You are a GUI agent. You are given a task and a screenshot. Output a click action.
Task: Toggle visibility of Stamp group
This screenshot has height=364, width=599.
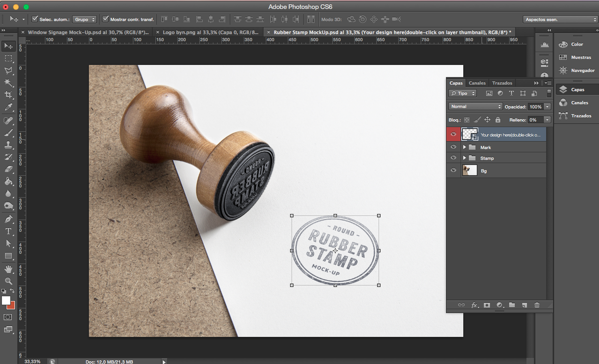[453, 158]
